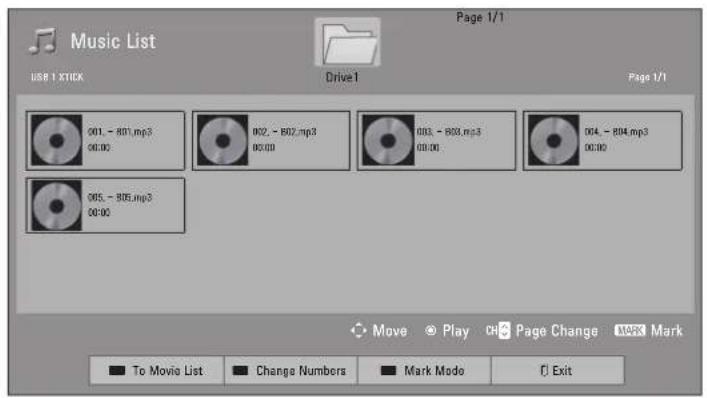Choose the Change Numbers button
Image resolution: width=707 pixels, height=398 pixels.
click(290, 371)
